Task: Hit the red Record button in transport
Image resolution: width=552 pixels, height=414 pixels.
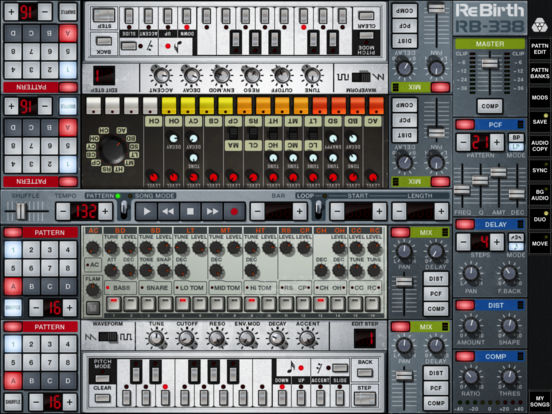Action: (x=234, y=211)
